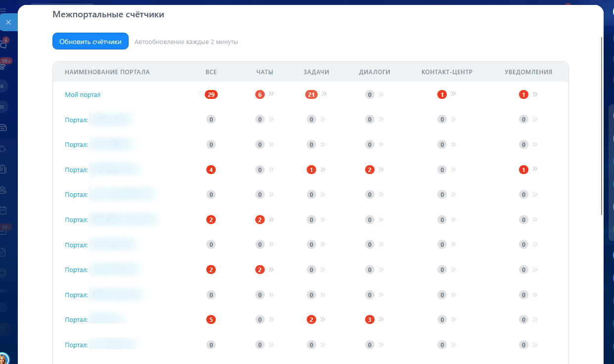This screenshot has width=614, height=364.
Task: Click the contact-center double-chevron in the row totaling 4
Action: click(x=453, y=170)
